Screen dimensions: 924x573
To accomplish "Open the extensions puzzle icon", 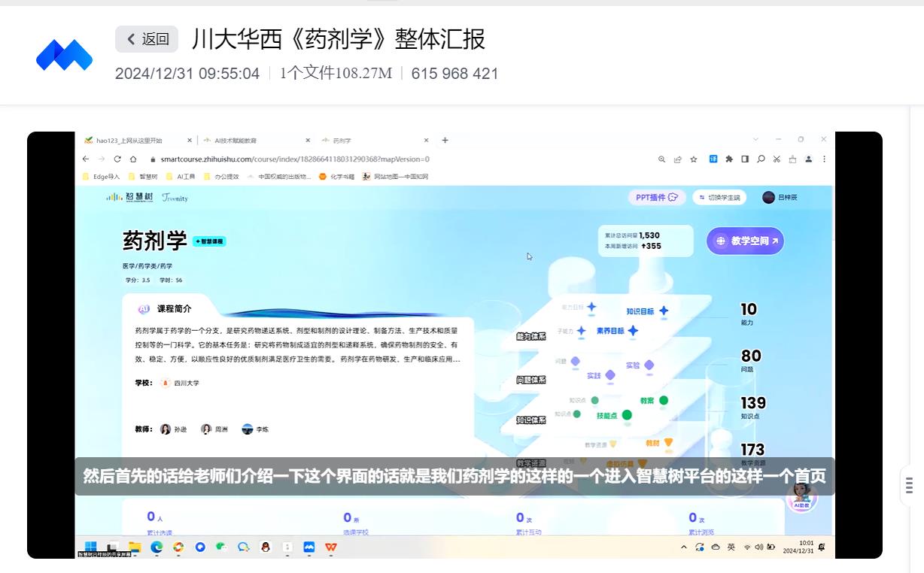I will pyautogui.click(x=729, y=159).
